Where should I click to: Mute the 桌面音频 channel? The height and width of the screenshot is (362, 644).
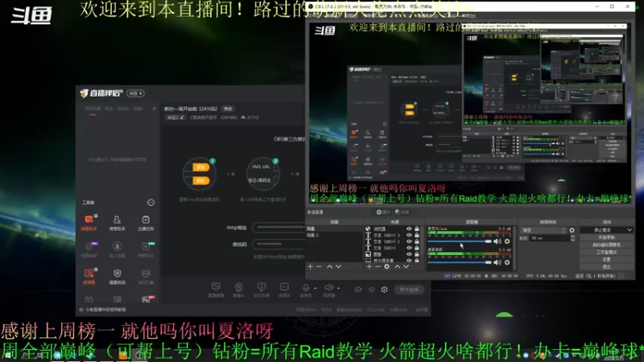coord(497,262)
